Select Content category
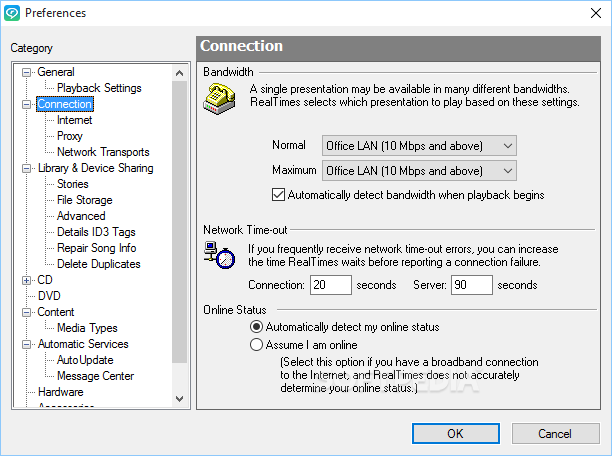This screenshot has width=612, height=456. (56, 312)
